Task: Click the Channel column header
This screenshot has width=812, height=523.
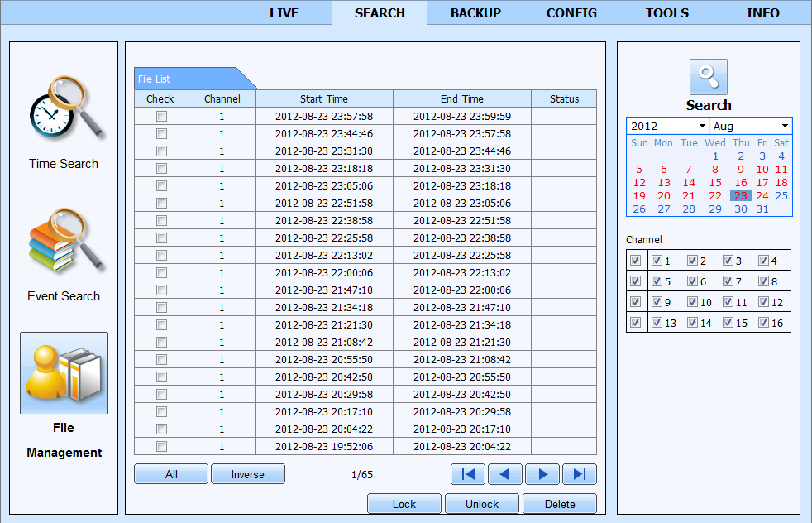Action: point(222,98)
